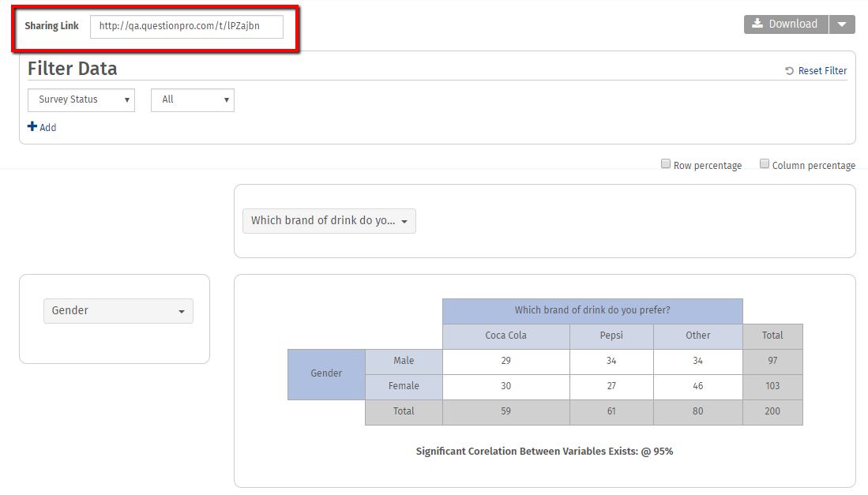Click the Female Other cell value 46

click(x=698, y=387)
